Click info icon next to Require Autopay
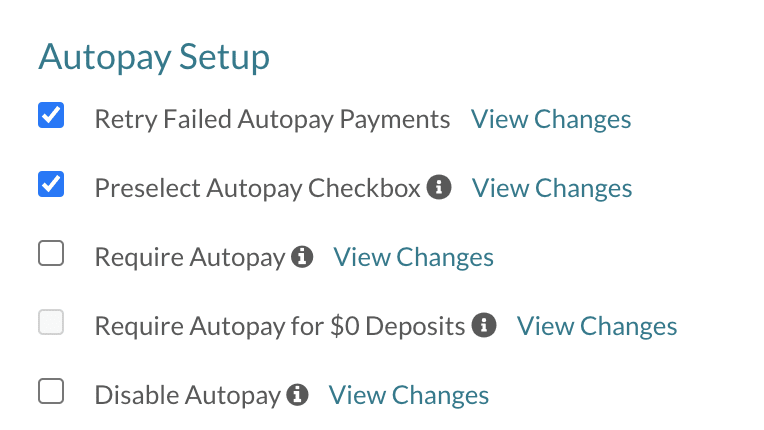Image resolution: width=764 pixels, height=430 pixels. [302, 256]
